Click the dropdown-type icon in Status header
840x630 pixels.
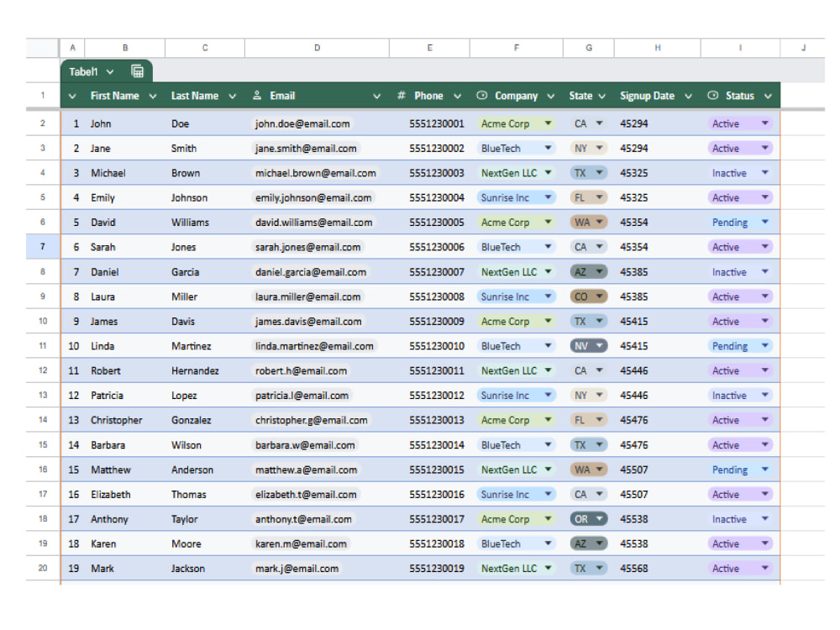point(712,96)
